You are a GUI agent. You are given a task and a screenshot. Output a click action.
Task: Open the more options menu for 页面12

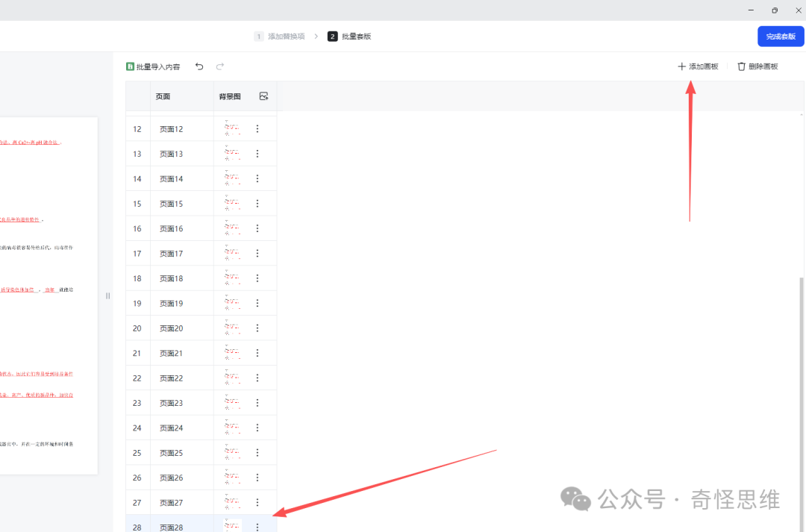[x=257, y=129]
